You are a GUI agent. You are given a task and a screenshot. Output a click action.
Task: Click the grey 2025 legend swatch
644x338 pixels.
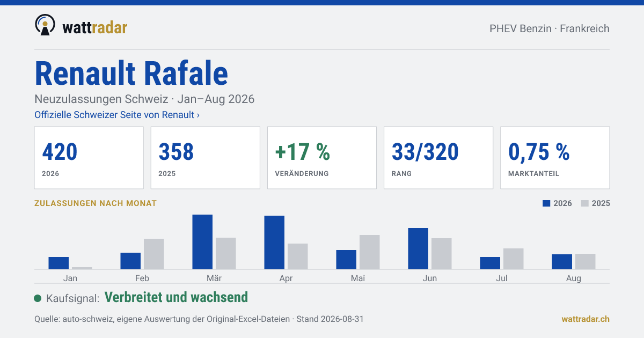(x=585, y=203)
